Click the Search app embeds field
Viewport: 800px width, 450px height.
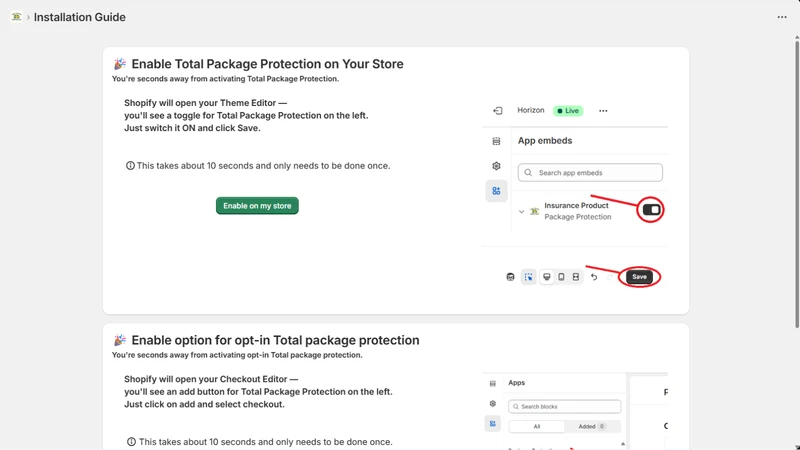click(590, 172)
